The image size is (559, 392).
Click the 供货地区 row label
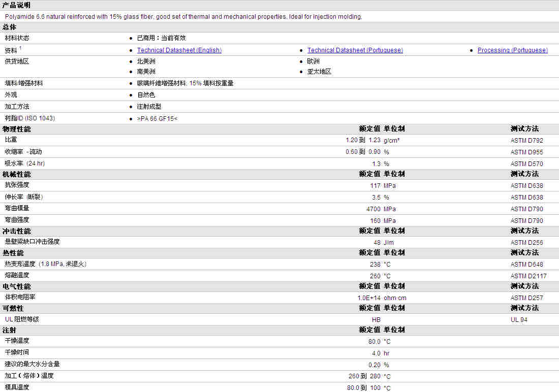coord(17,61)
